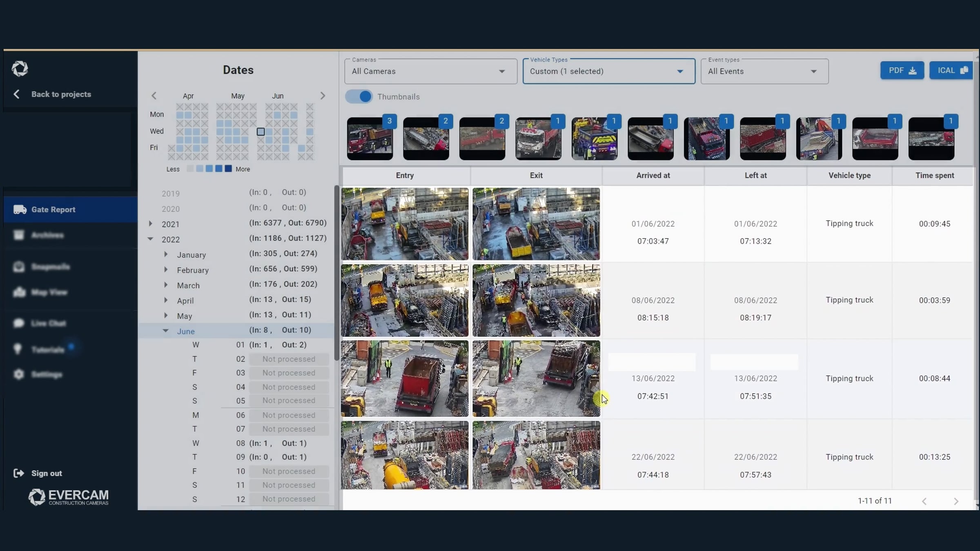Screen dimensions: 980x551
Task: Toggle the Thumbnails switch
Action: coord(359,97)
